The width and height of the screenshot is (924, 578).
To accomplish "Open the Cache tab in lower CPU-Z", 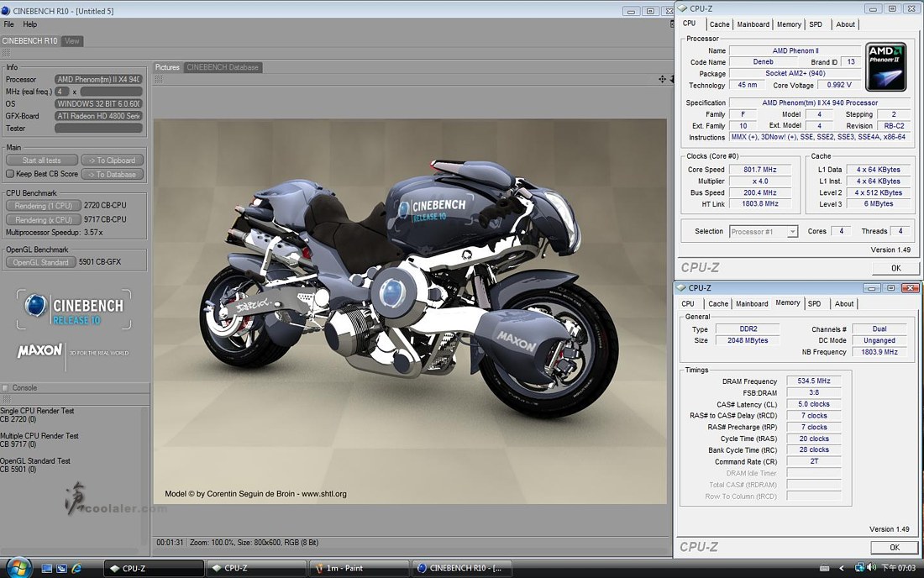I will (718, 303).
